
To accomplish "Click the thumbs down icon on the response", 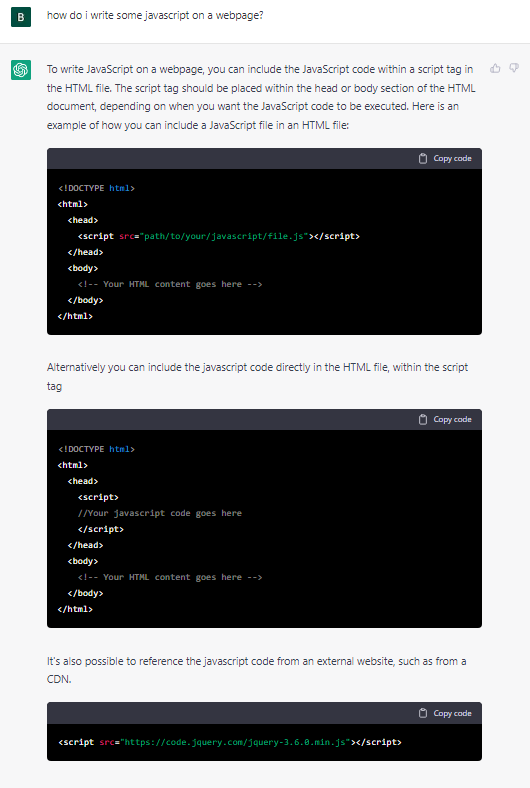I will tap(514, 68).
